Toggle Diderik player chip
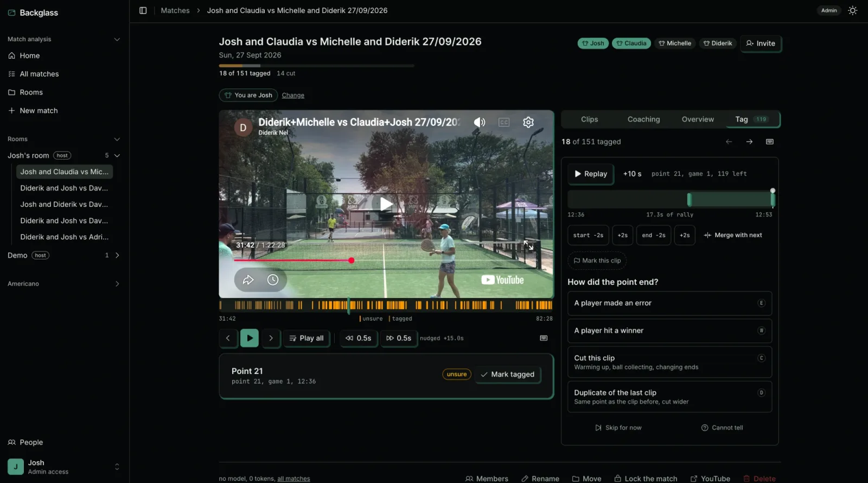Screen dimensions: 868x483 pyautogui.click(x=718, y=43)
